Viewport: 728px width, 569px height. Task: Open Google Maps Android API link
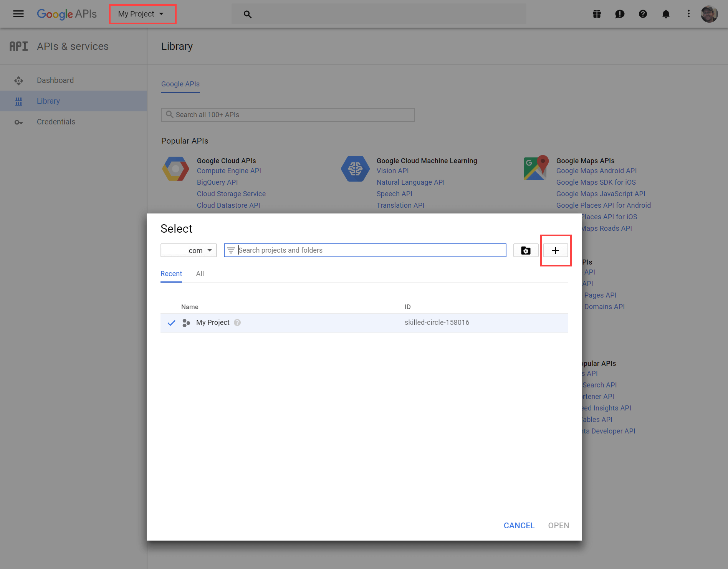click(x=596, y=171)
